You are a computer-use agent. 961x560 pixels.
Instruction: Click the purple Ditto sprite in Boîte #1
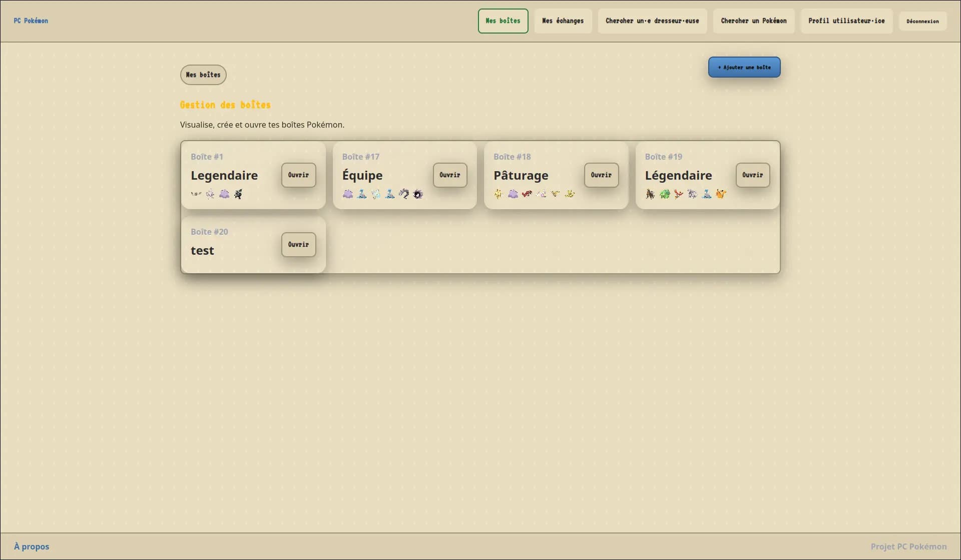(224, 194)
